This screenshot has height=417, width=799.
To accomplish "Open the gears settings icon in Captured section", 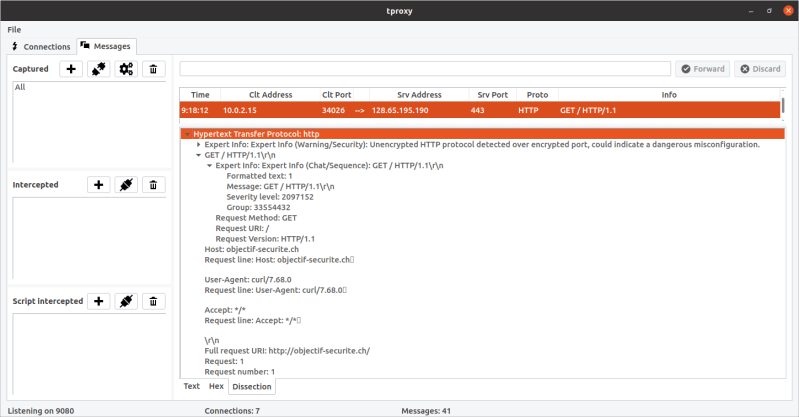I will 126,69.
